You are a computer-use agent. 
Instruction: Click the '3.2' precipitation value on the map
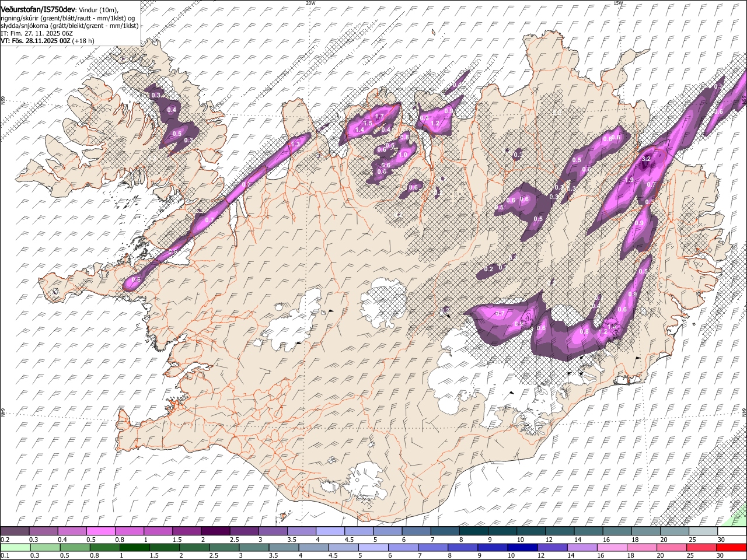coord(646,159)
